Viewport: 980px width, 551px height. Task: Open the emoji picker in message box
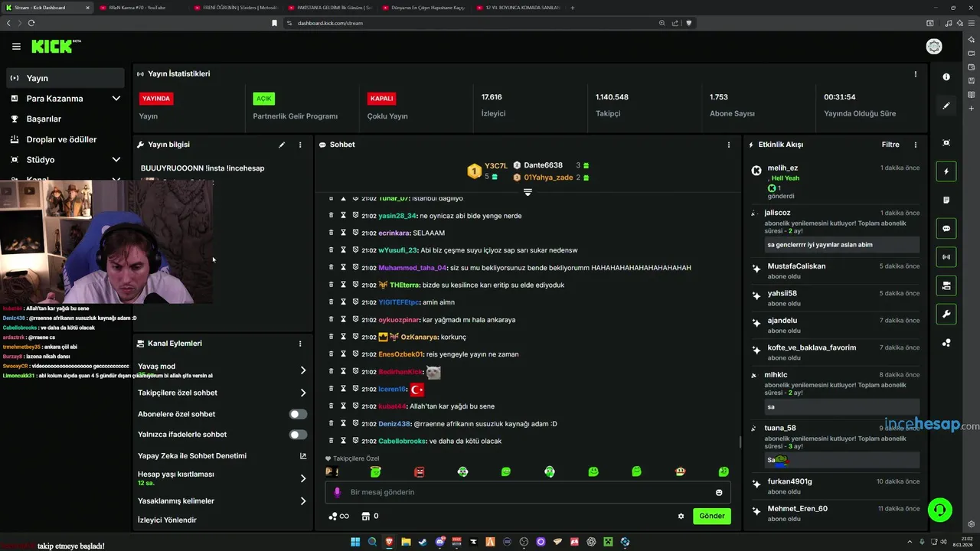pos(719,492)
